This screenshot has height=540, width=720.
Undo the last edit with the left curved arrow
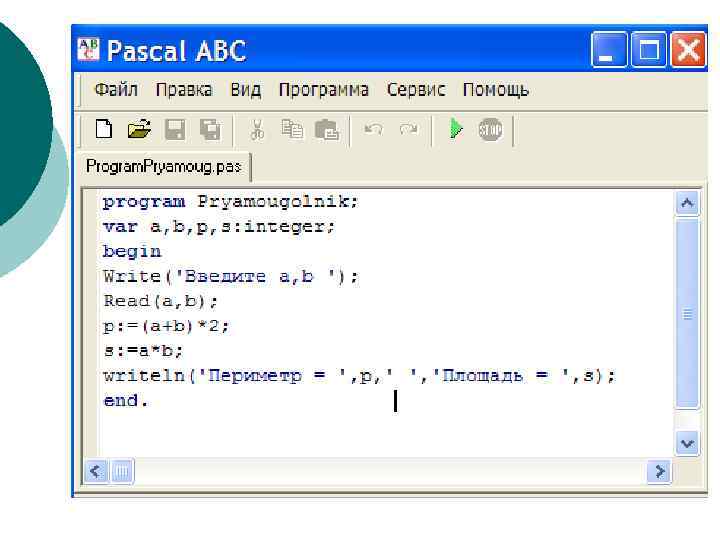(373, 129)
